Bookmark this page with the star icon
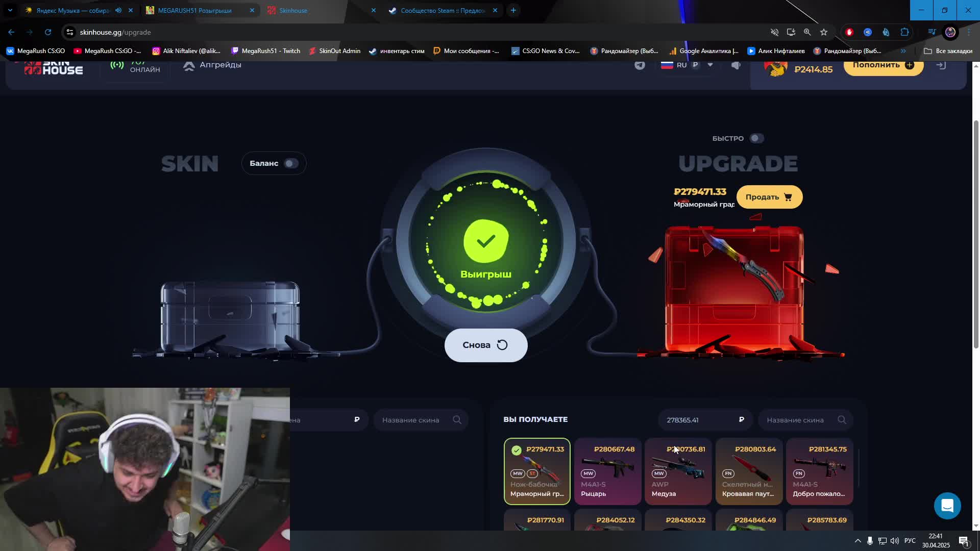 (823, 32)
